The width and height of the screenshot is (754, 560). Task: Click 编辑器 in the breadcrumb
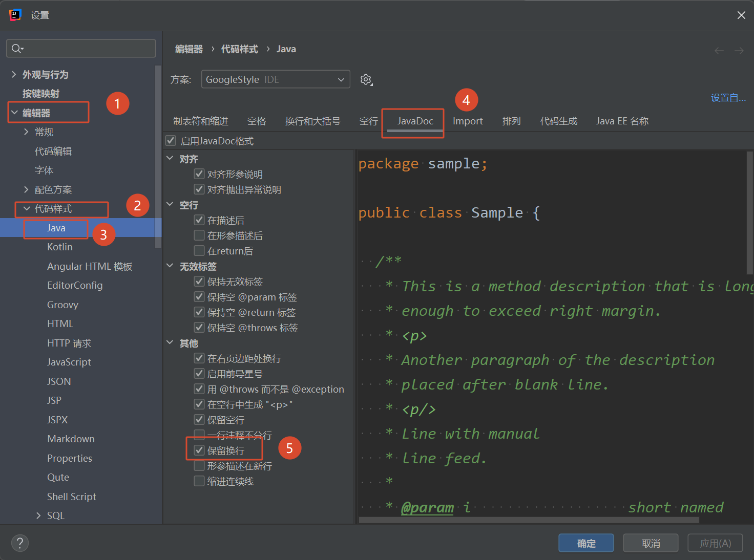tap(189, 49)
